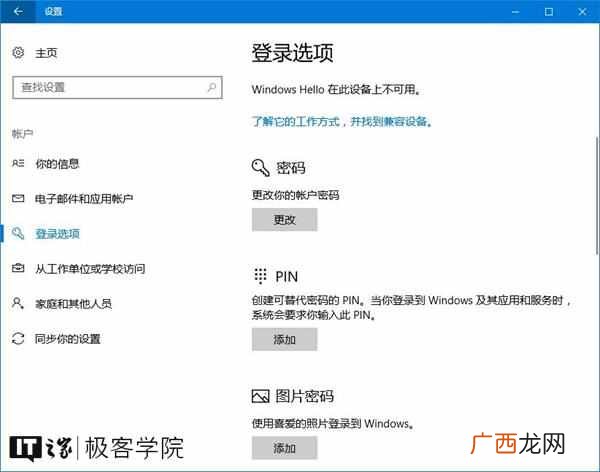Click the text '使用喜爱的照片登录到 Windows。'
Viewport: 600px width, 472px height.
pos(333,424)
